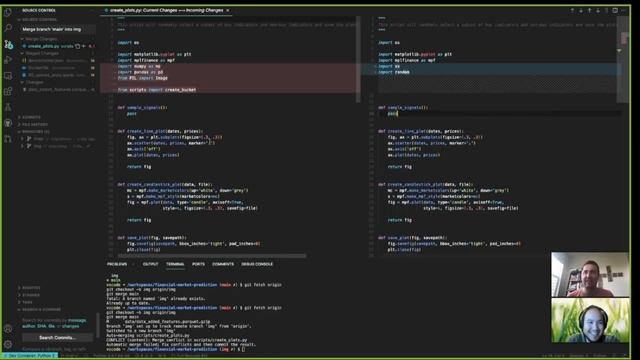Open the Run and Debug view
The image size is (640, 360).
[x=8, y=60]
